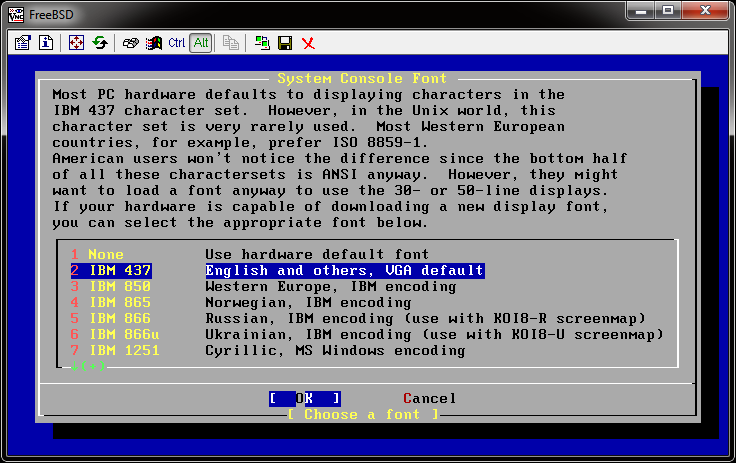Select font option 4 IBM 865
736x463 pixels.
click(111, 302)
